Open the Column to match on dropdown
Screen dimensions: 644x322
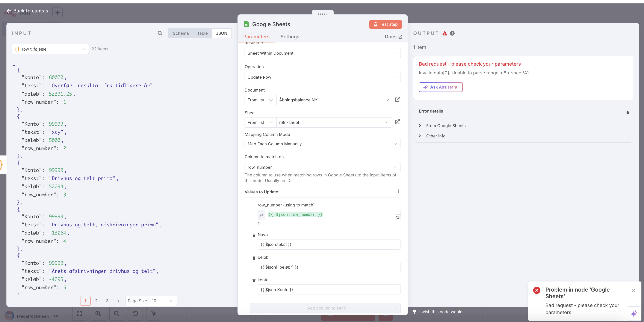(x=322, y=167)
